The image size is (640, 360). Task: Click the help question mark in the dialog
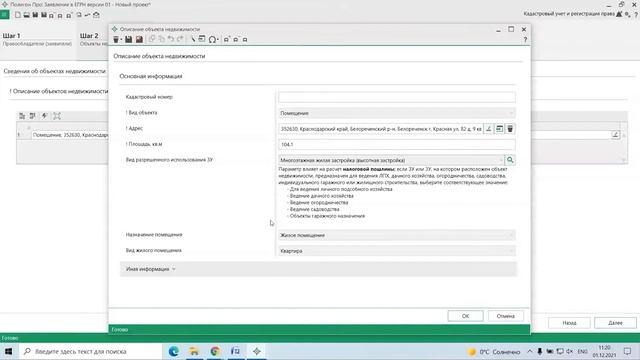pyautogui.click(x=525, y=40)
